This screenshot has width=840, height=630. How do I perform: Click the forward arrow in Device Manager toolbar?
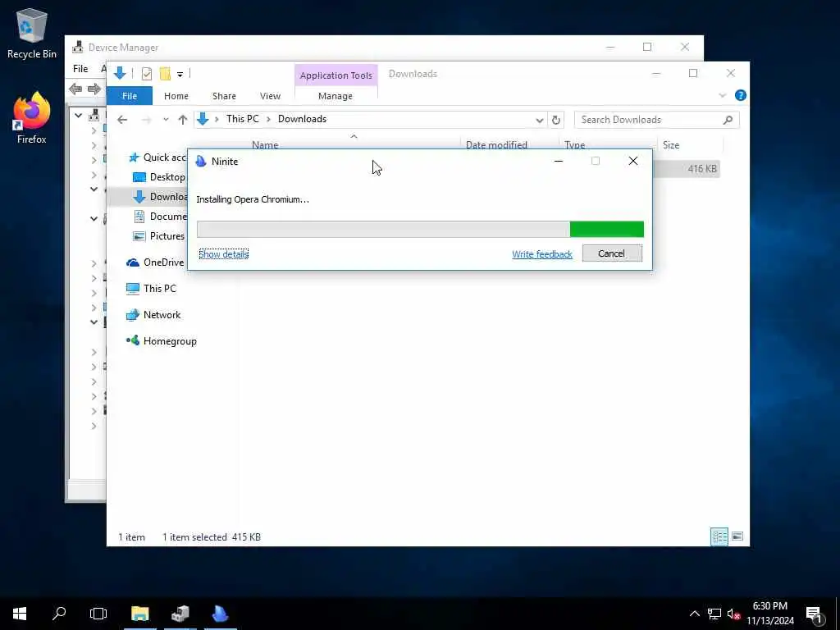pos(94,89)
